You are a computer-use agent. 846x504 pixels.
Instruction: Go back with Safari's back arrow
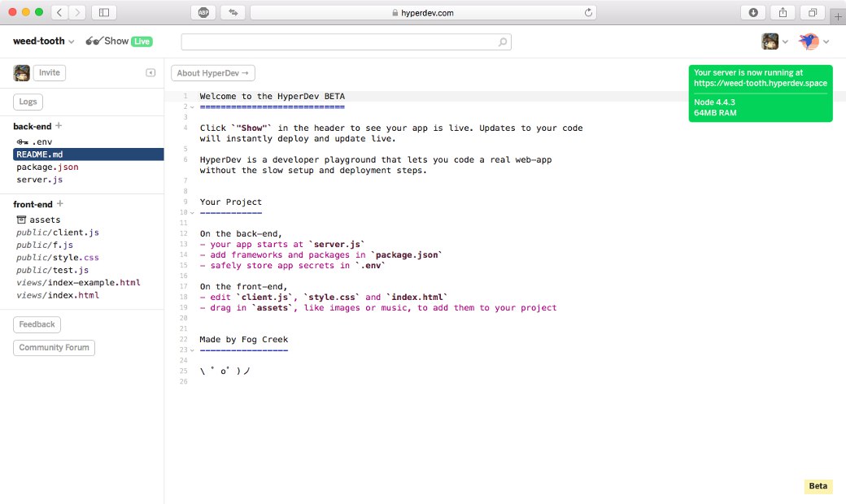click(x=59, y=12)
